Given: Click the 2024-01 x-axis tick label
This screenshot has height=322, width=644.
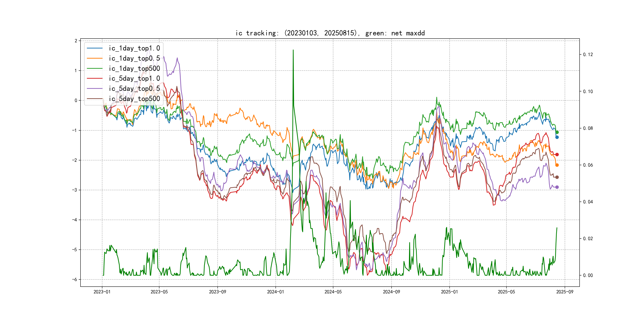Looking at the screenshot, I should pyautogui.click(x=275, y=292).
